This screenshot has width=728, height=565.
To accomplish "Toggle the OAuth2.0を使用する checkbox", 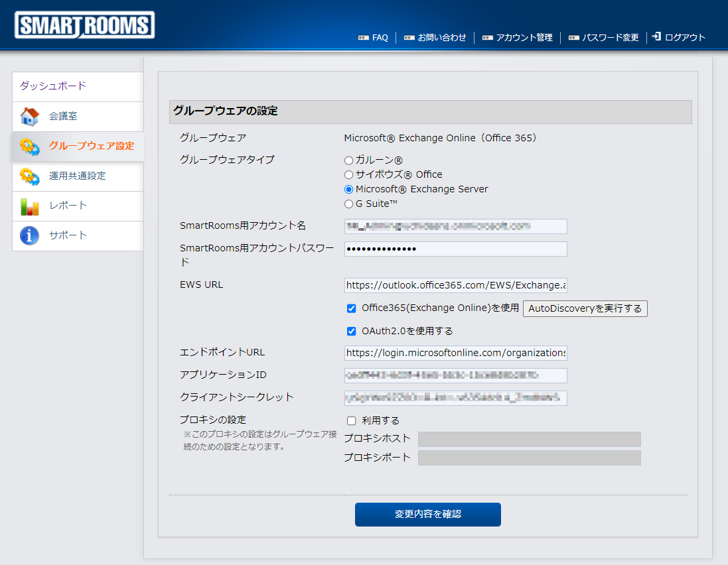I will pyautogui.click(x=352, y=331).
